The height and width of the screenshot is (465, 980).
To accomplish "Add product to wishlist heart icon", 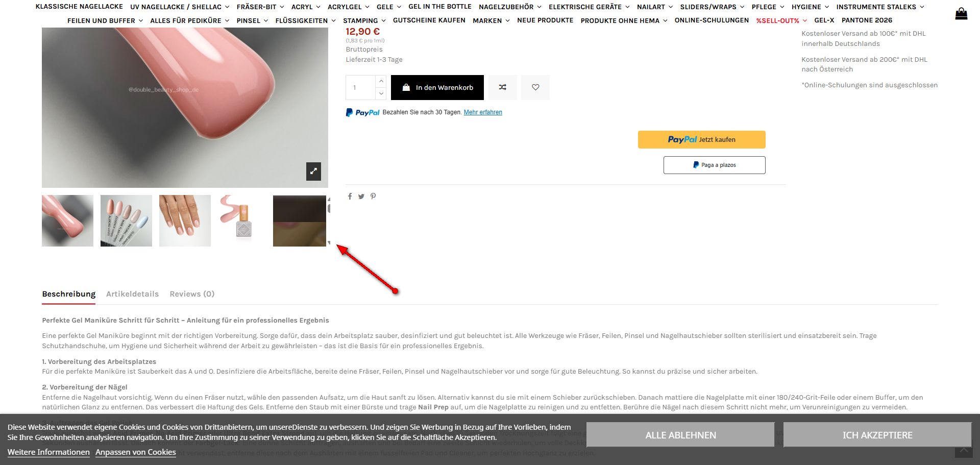I will (535, 87).
